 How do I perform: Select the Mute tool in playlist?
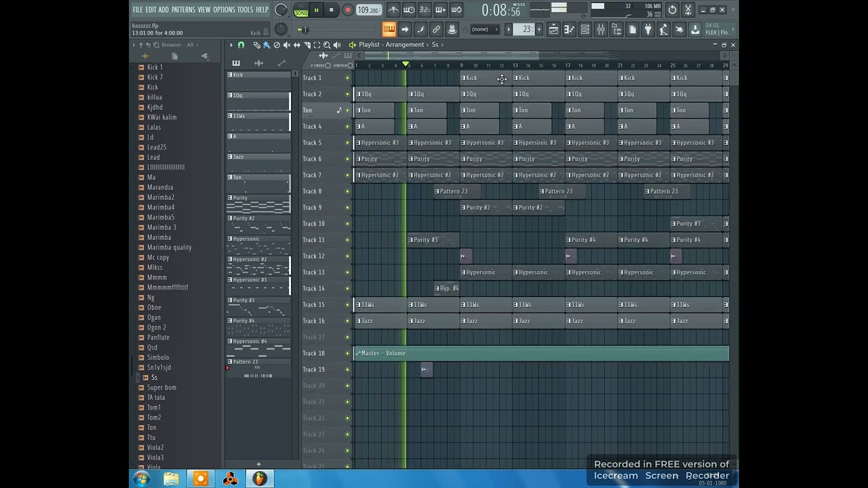pyautogui.click(x=287, y=45)
